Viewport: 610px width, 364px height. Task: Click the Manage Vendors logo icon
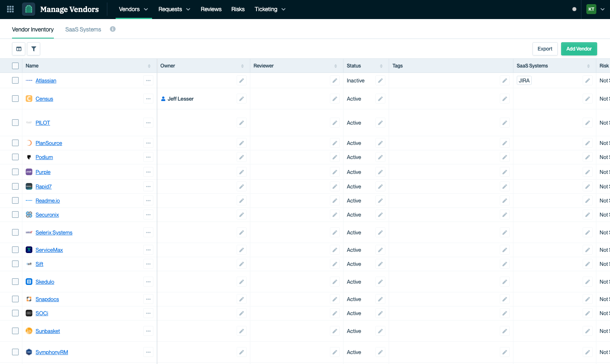tap(29, 9)
